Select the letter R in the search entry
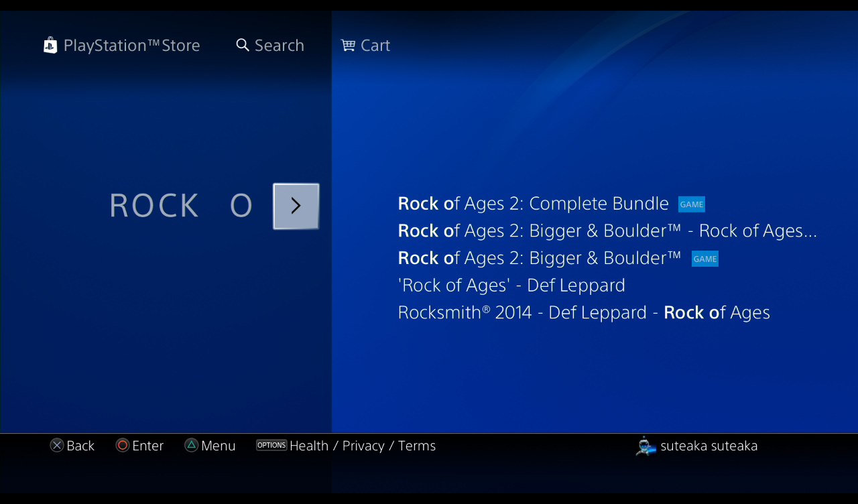This screenshot has height=504, width=858. pyautogui.click(x=118, y=206)
